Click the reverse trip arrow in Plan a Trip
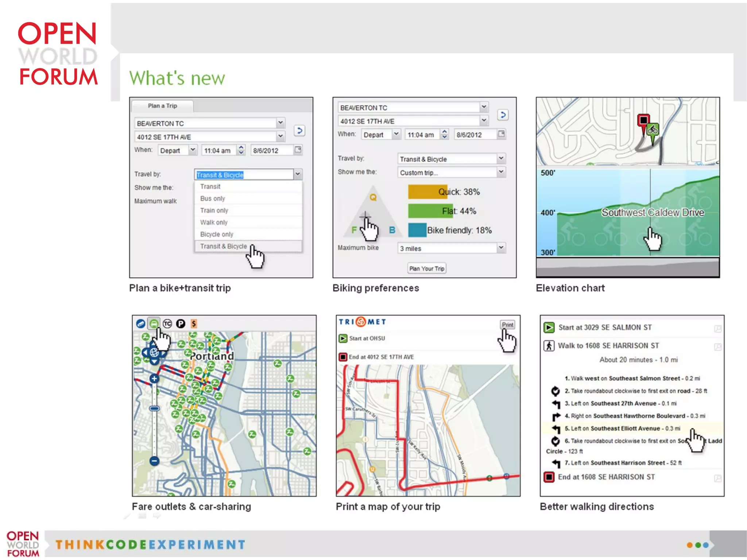Screen dimensions: 747x560 coord(299,131)
